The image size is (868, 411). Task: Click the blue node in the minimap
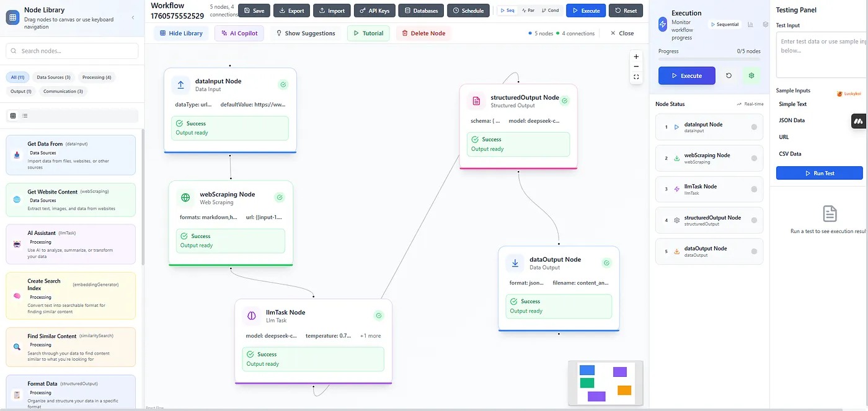(x=587, y=370)
